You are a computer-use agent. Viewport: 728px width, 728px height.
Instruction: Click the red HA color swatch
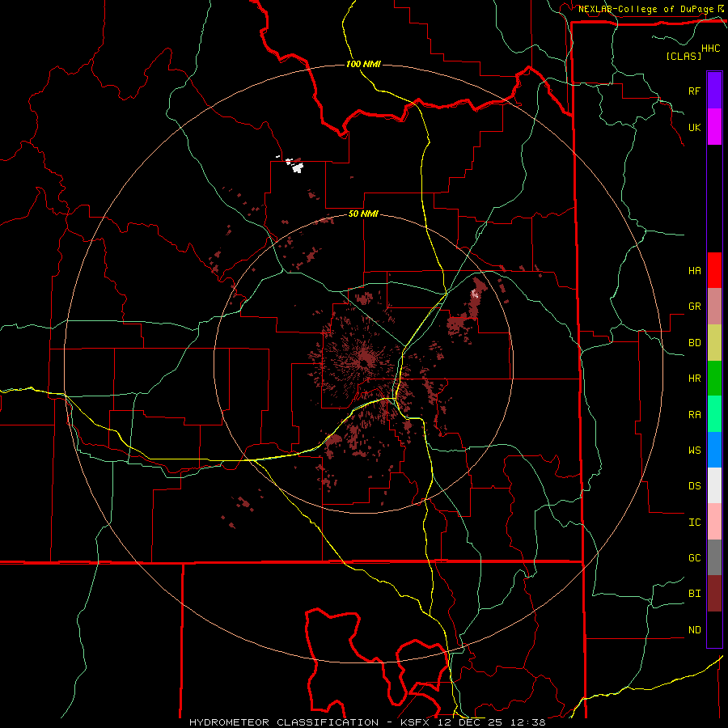[714, 270]
